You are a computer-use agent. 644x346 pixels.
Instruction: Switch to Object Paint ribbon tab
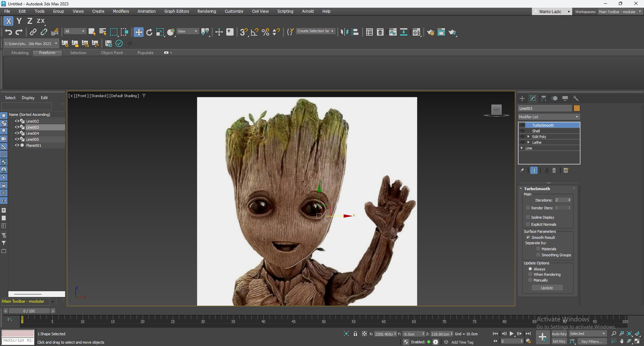point(112,53)
